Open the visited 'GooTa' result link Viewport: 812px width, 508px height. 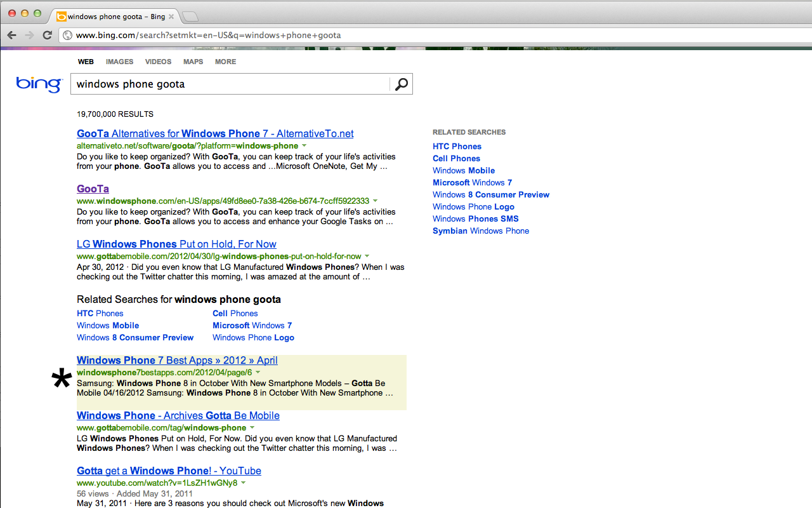[93, 189]
